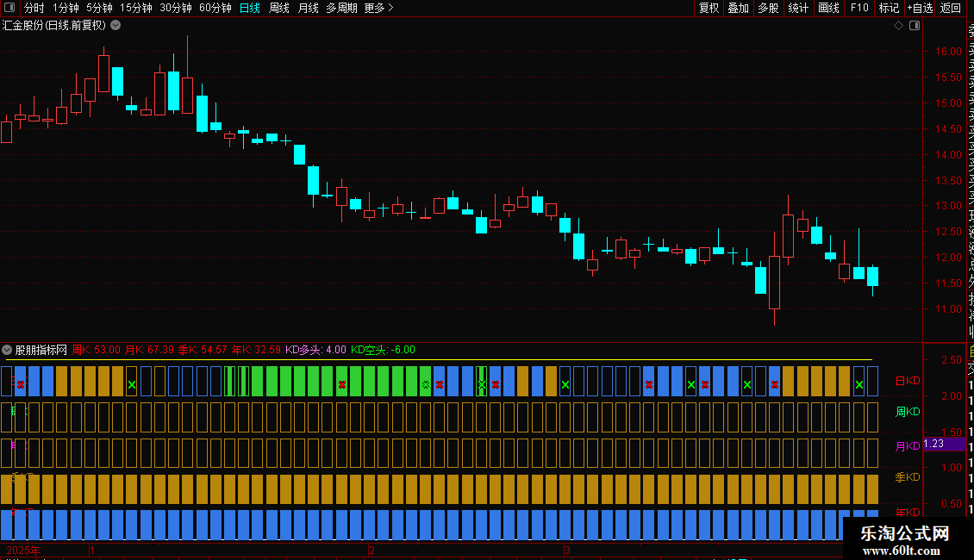Click the 年KD row label

tap(907, 513)
